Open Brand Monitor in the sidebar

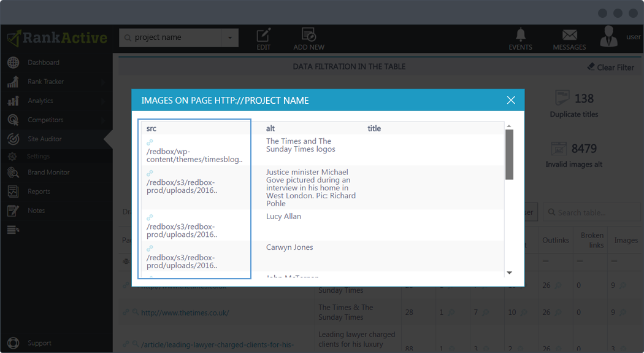point(48,172)
